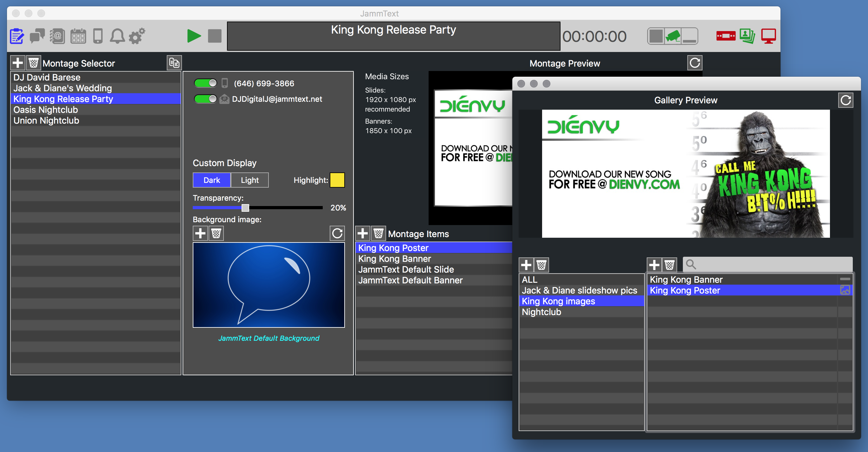Open the settings gears icon
This screenshot has height=452, width=868.
[137, 36]
